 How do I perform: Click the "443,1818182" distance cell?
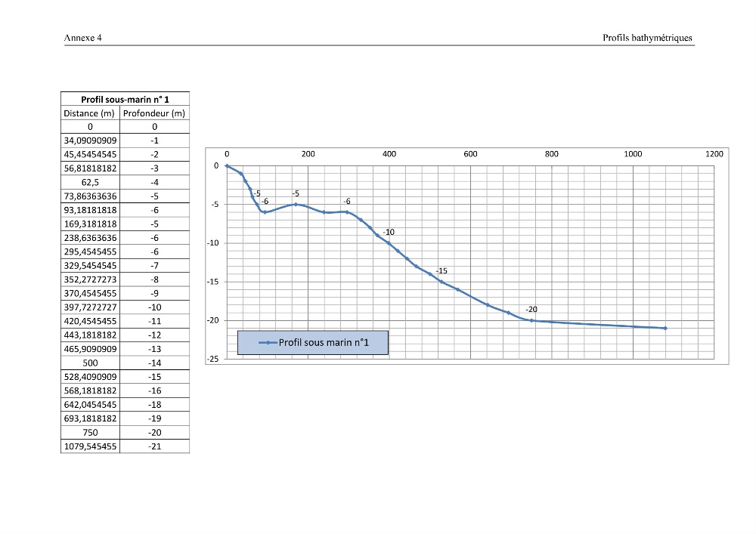tap(90, 335)
